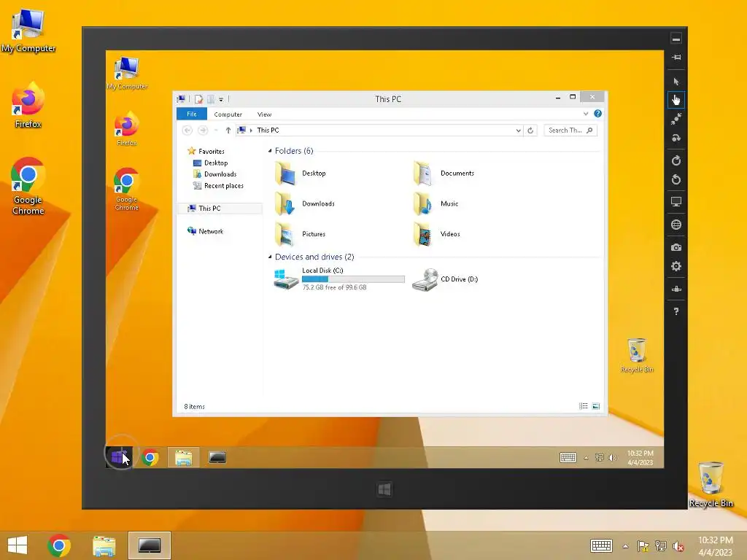Screen dimensions: 747x560
Task: Open the address bar history dropdown
Action: 519,130
